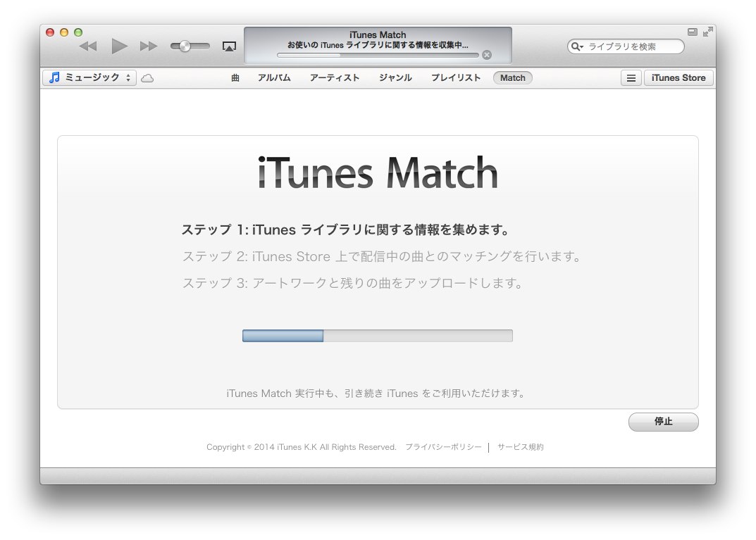Go to the プレイリスト tab
The image size is (756, 540).
(456, 77)
